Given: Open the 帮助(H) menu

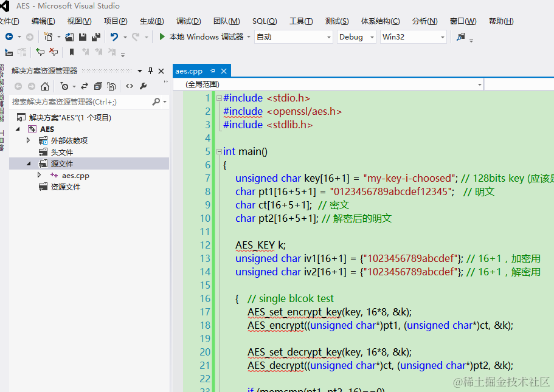Looking at the screenshot, I should point(501,21).
